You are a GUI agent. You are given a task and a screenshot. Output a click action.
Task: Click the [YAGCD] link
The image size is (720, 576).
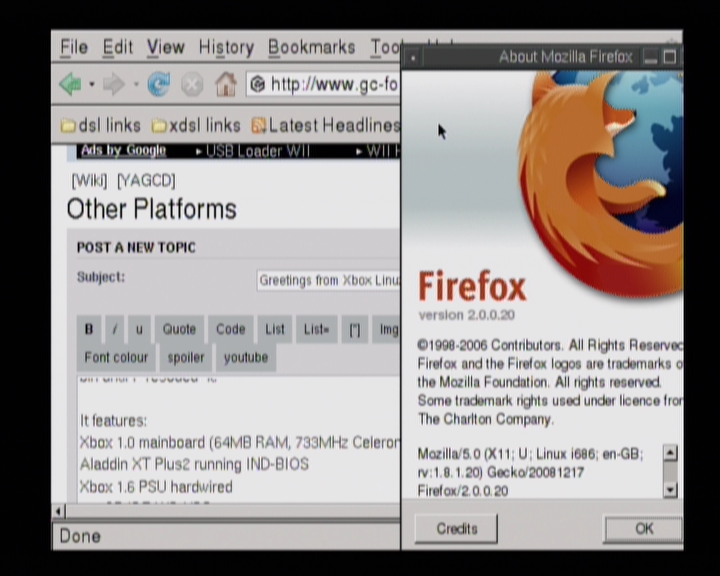(x=146, y=181)
